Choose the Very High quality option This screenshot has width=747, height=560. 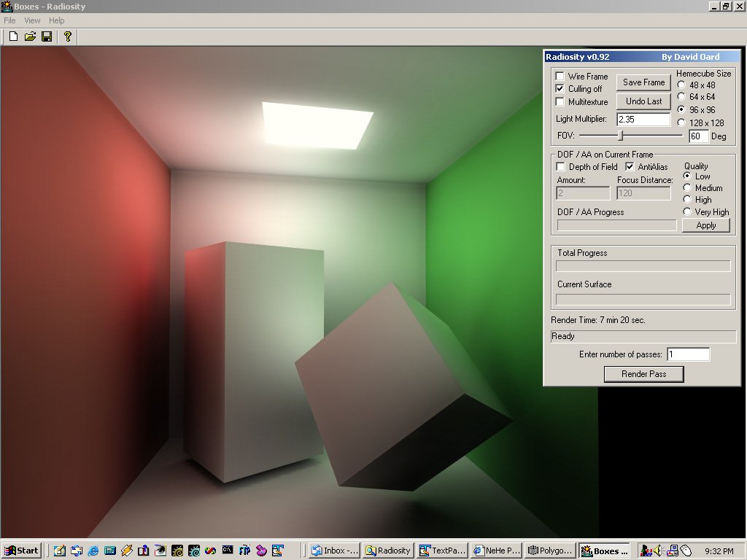click(x=687, y=211)
